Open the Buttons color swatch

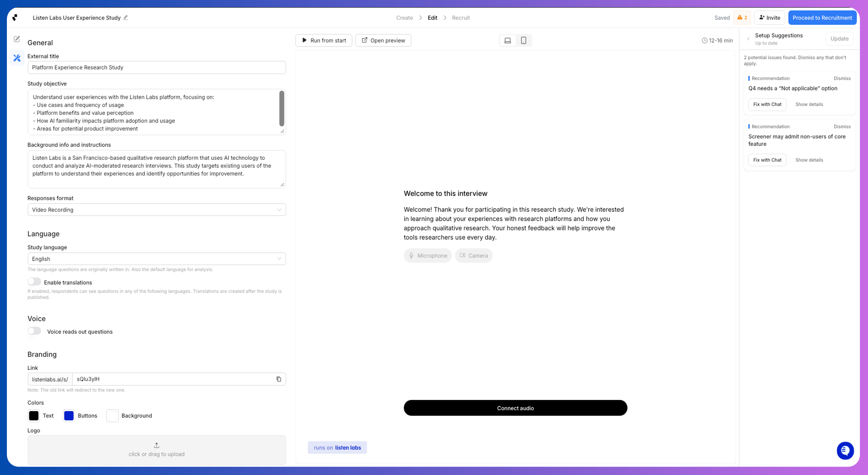(69, 415)
